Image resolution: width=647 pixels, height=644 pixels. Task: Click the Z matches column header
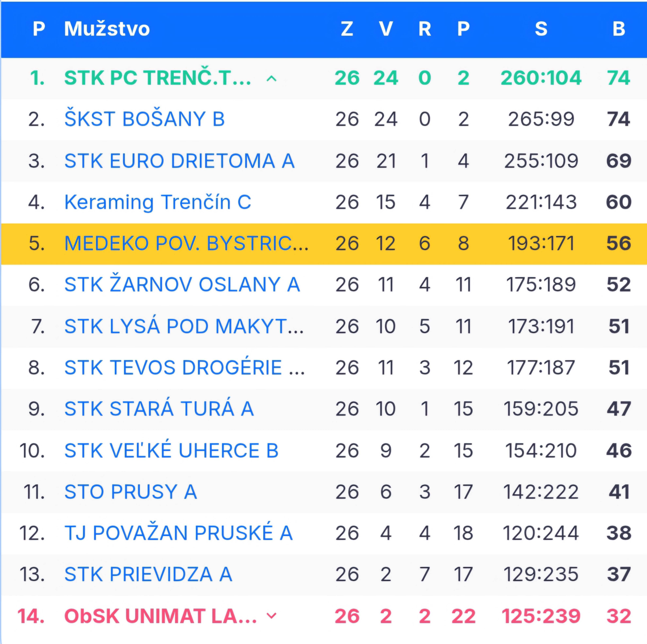(x=347, y=29)
